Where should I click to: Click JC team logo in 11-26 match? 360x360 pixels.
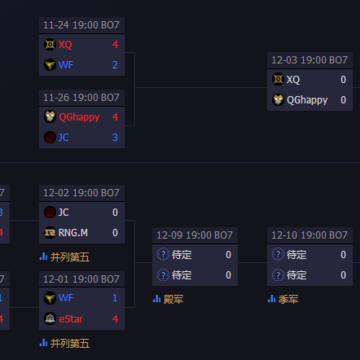pos(50,137)
